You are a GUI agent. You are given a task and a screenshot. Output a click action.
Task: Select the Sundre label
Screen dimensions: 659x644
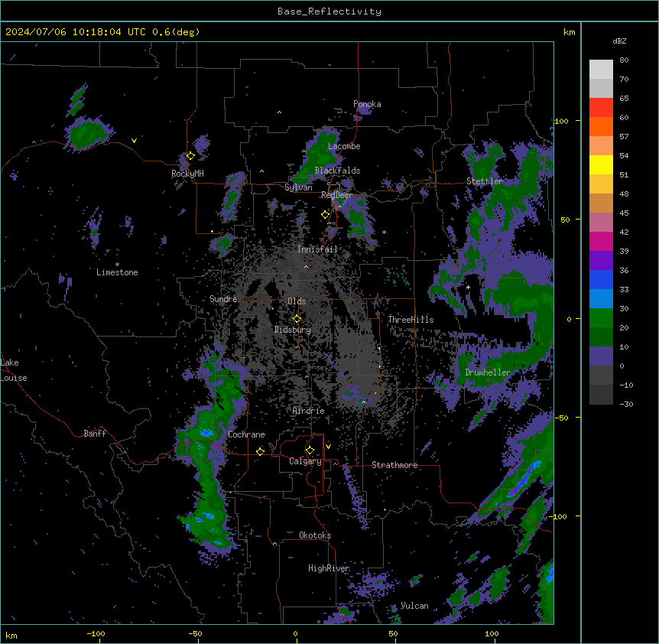(x=223, y=299)
